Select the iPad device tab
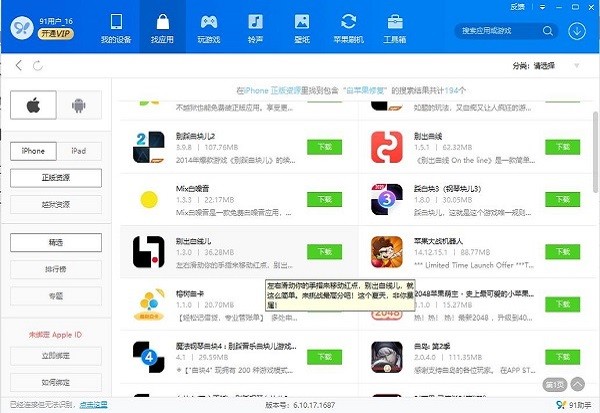Image resolution: width=600 pixels, height=413 pixels. [x=79, y=151]
